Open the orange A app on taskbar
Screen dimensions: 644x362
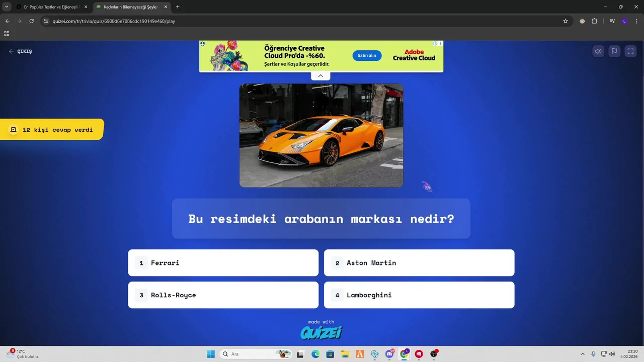coord(360,354)
